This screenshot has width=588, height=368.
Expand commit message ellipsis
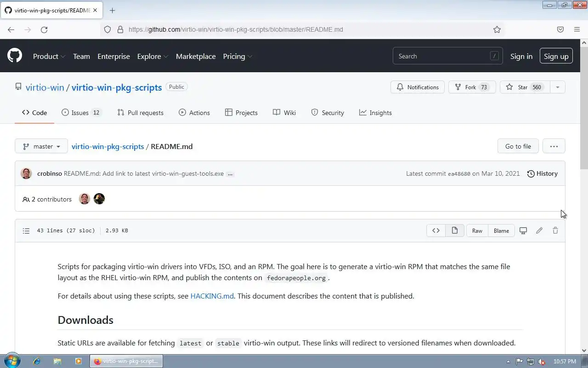tap(230, 174)
